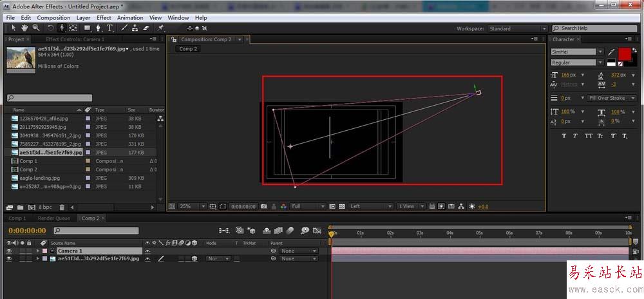Select the Horizontal Type tool
Screen dimensions: 644x299
click(109, 28)
